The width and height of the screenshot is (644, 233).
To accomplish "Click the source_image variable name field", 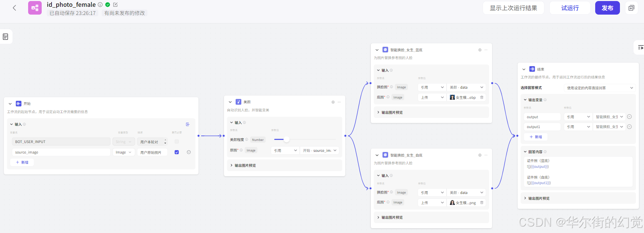I will pos(61,152).
